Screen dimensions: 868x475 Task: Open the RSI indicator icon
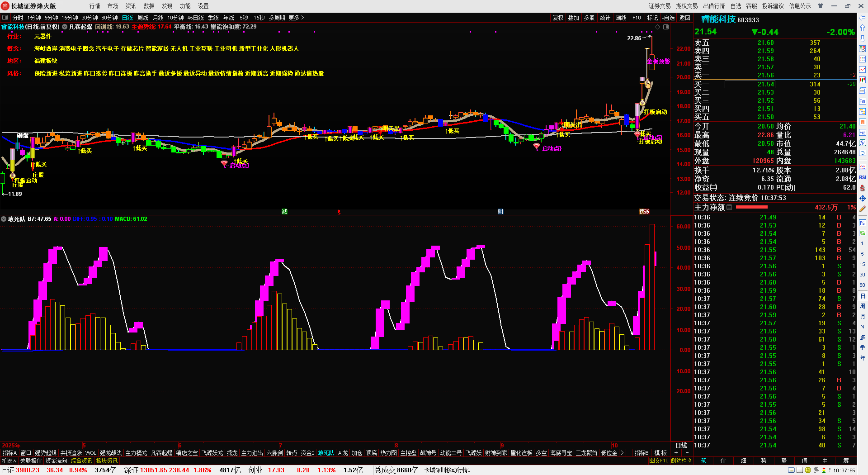pyautogui.click(x=863, y=177)
